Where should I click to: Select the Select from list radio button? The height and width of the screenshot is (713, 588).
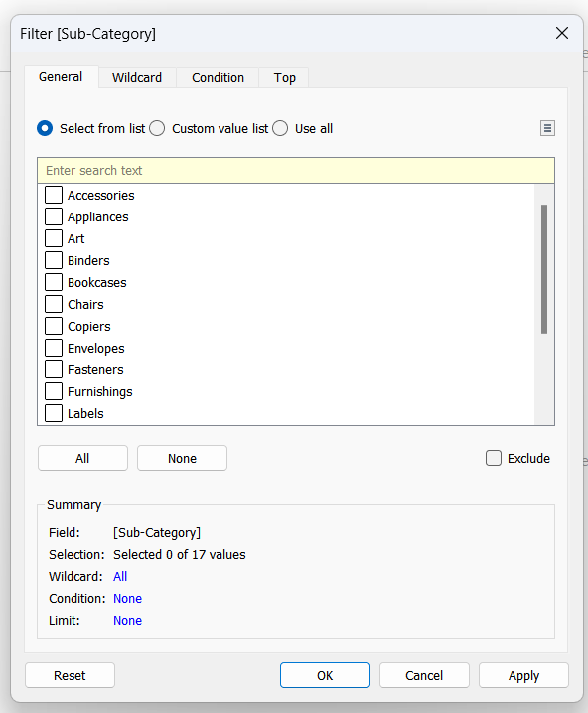pyautogui.click(x=45, y=128)
